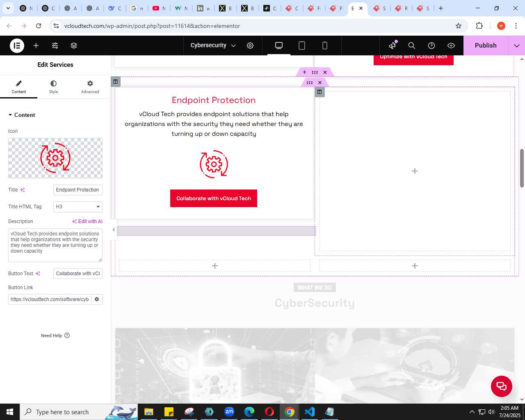This screenshot has height=420, width=525.
Task: Open browser Extensions puzzle icon
Action: tap(479, 26)
